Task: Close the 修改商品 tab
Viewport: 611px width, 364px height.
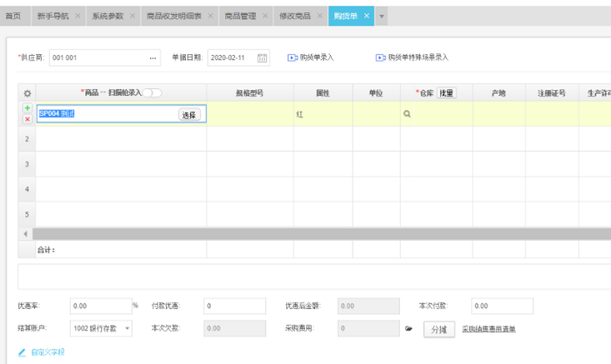Action: point(319,16)
